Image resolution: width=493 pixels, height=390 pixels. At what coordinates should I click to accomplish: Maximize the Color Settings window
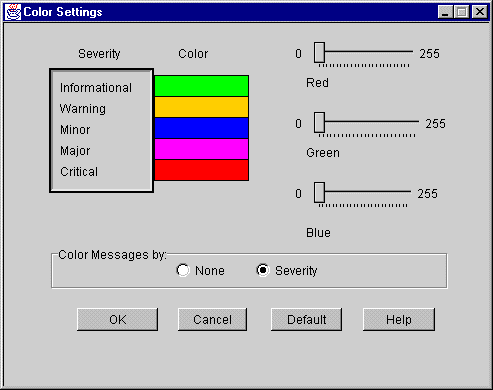coord(462,12)
